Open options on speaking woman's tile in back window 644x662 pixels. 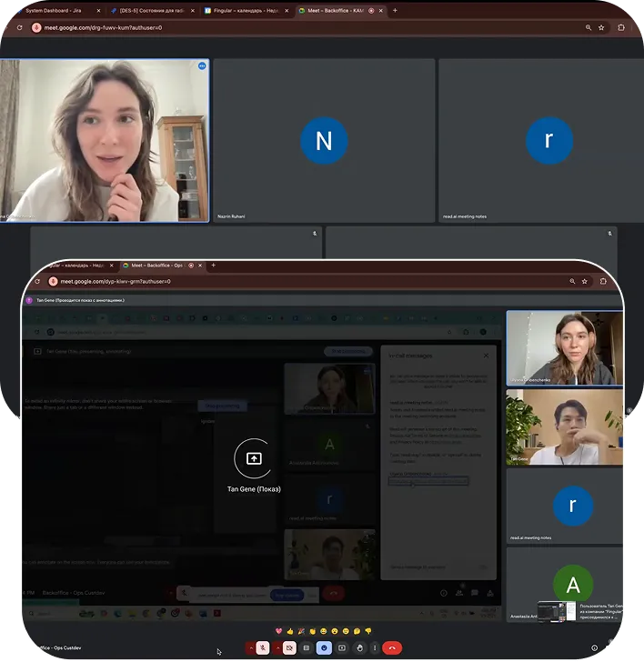[x=202, y=65]
